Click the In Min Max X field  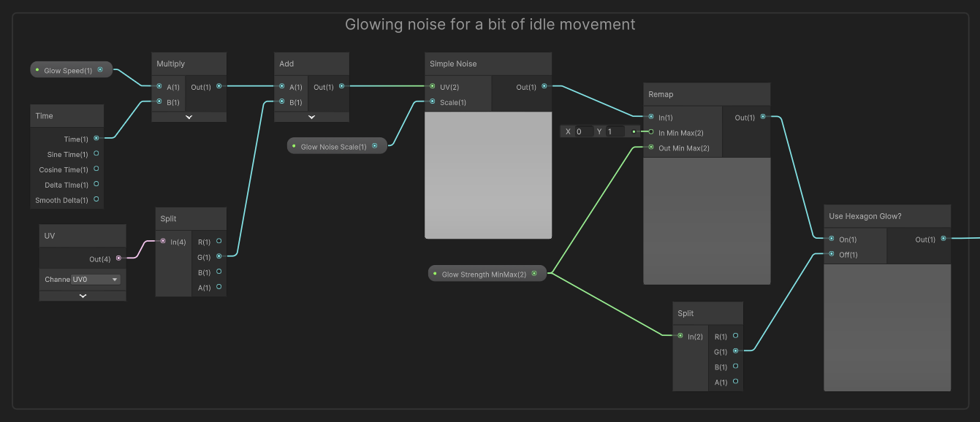point(582,131)
